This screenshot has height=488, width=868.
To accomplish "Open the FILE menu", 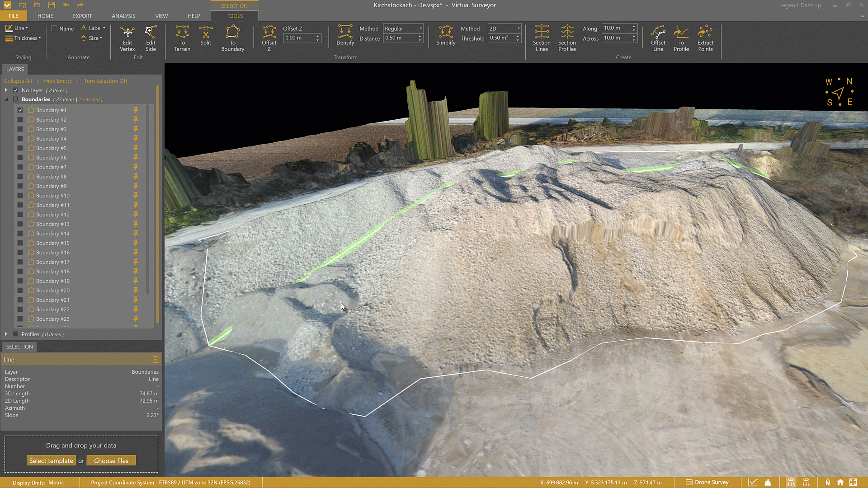I will [14, 16].
